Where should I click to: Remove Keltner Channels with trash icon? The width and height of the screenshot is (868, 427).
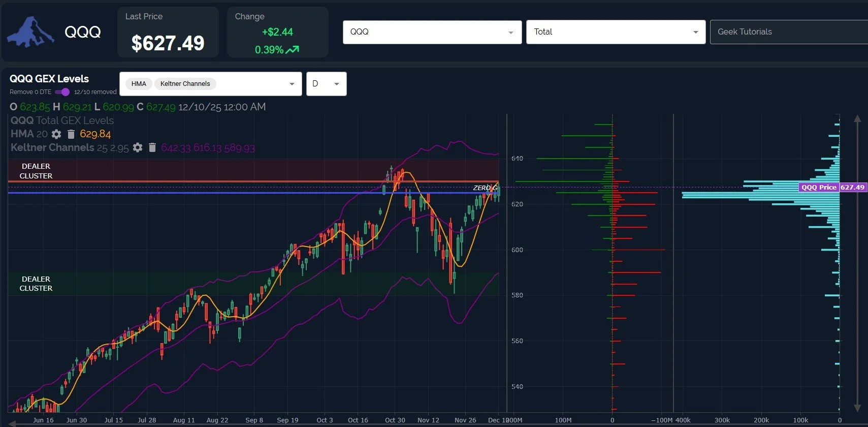click(x=152, y=147)
